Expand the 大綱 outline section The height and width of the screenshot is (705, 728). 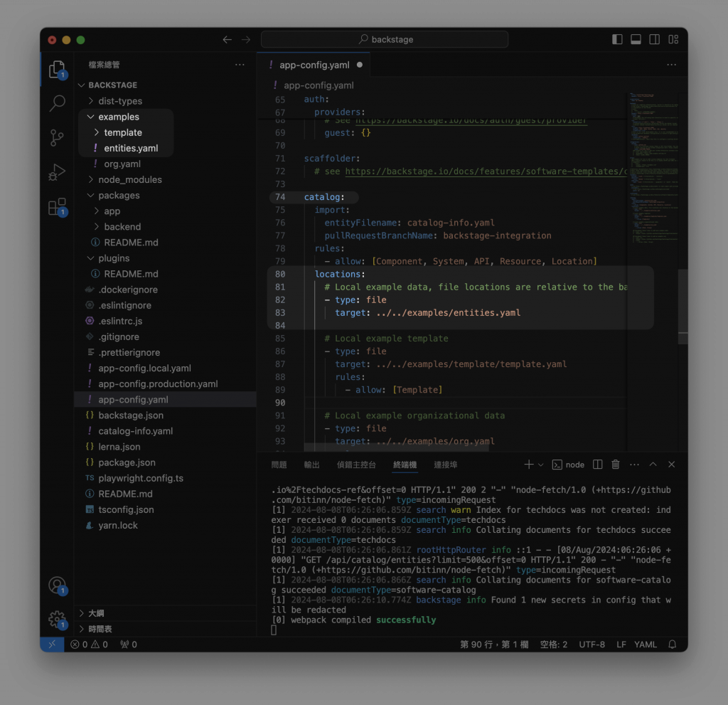164,613
